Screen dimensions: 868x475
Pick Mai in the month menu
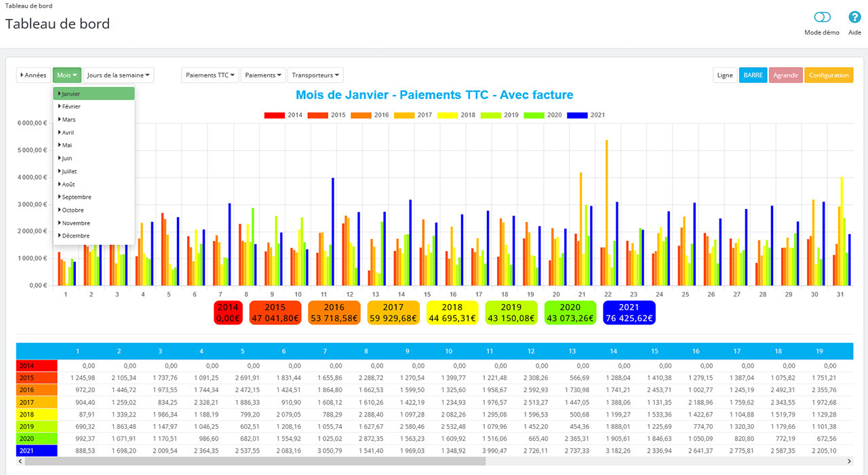tap(94, 145)
